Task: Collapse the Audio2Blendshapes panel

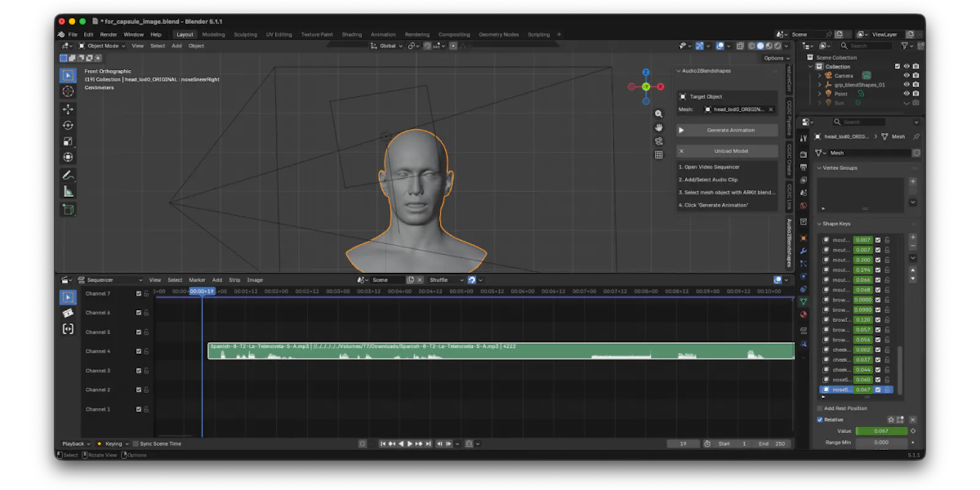Action: click(678, 71)
